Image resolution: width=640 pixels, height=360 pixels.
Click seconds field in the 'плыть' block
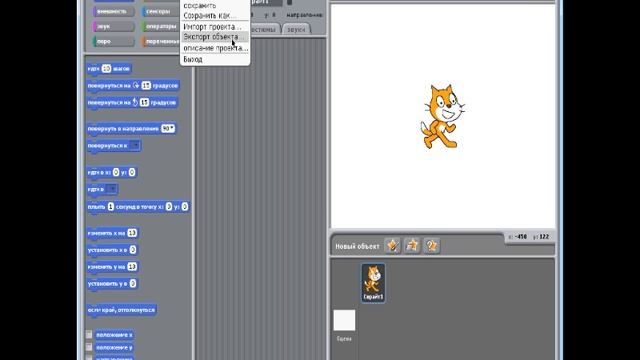coord(111,207)
